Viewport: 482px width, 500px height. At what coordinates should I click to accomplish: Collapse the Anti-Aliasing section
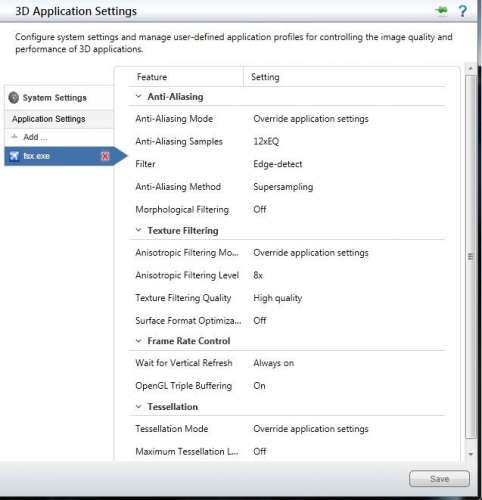(138, 96)
